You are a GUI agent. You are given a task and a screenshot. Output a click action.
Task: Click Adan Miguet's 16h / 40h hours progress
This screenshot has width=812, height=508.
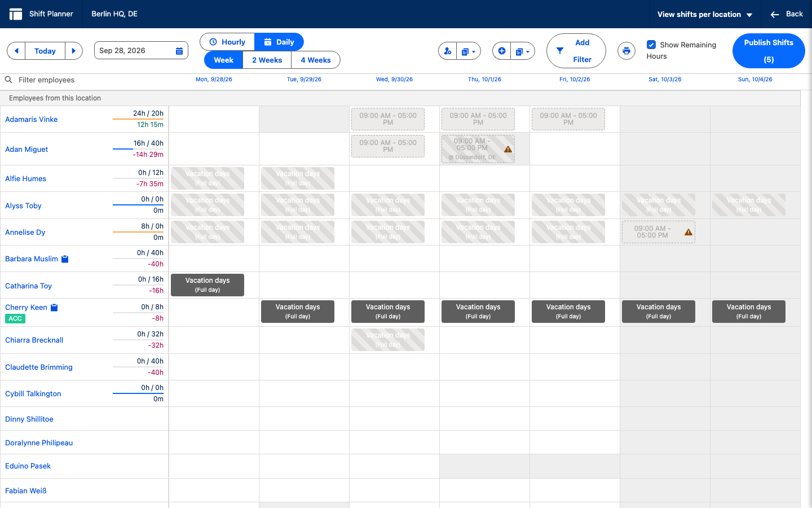[x=138, y=149]
